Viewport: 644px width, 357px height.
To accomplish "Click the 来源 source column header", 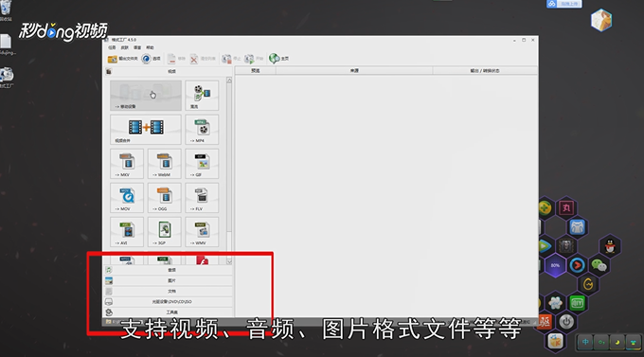I will coord(354,71).
